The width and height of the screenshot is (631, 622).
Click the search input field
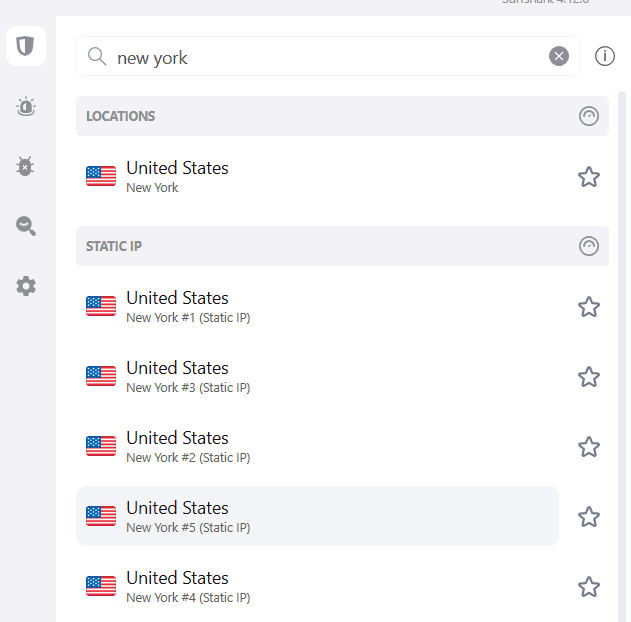point(330,57)
